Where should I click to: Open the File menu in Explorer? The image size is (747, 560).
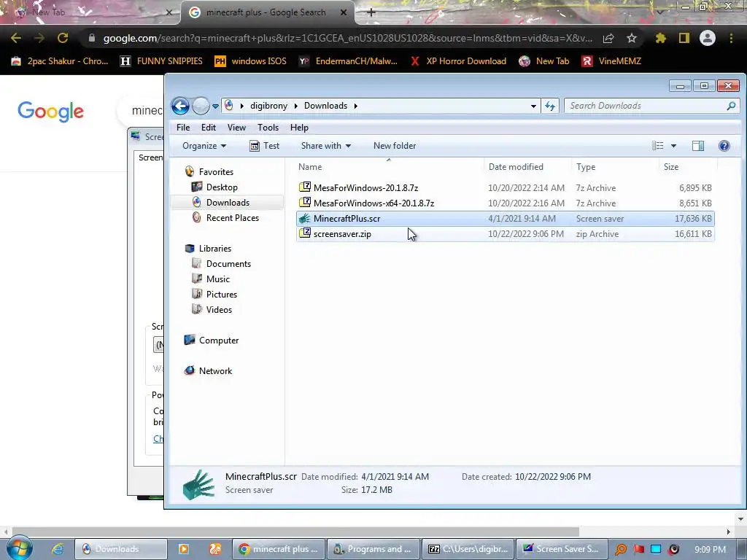pyautogui.click(x=183, y=128)
